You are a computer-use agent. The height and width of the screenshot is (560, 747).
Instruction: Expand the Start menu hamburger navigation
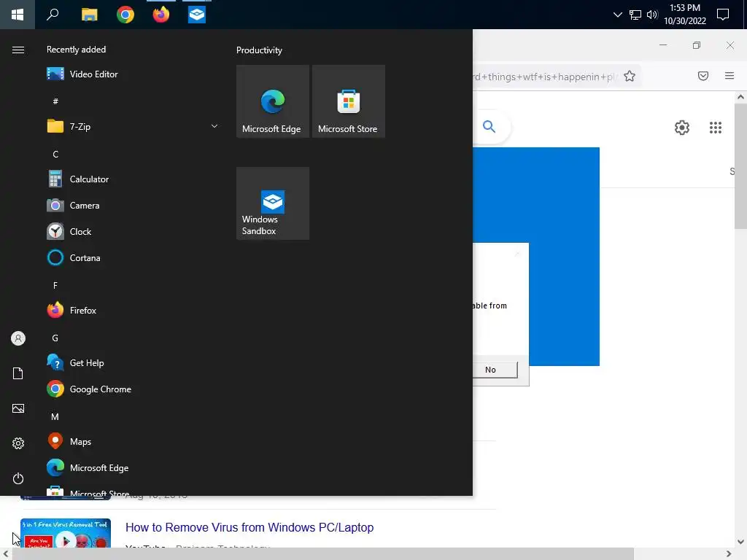(18, 50)
